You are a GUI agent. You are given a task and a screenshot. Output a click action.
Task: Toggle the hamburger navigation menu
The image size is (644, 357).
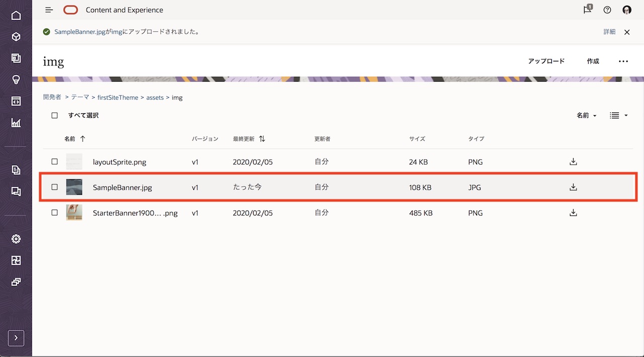(49, 10)
